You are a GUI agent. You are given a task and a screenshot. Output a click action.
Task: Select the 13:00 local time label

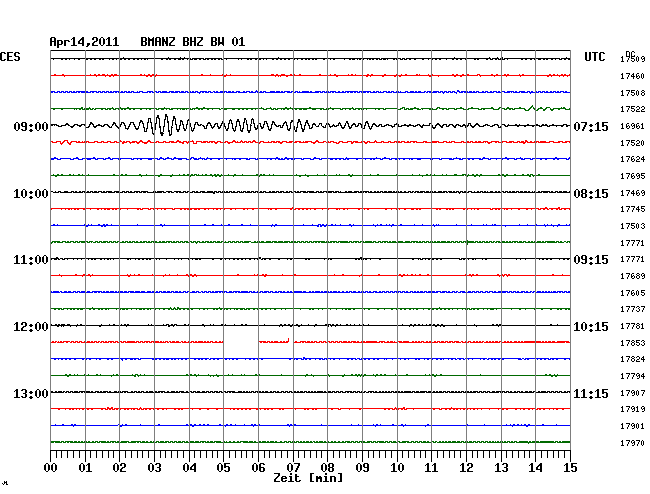31,393
